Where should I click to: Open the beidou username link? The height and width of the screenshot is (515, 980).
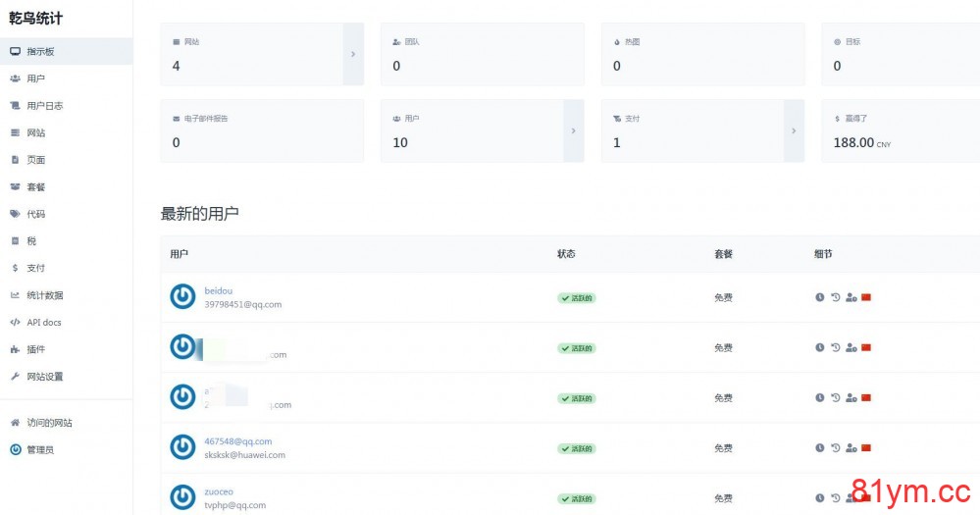(219, 290)
